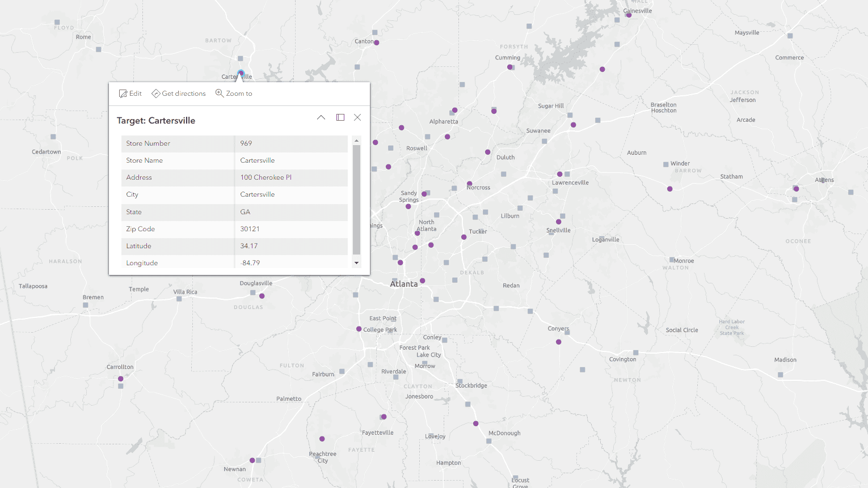The image size is (868, 488).
Task: Click the Edit pencil icon in popup
Action: (123, 94)
